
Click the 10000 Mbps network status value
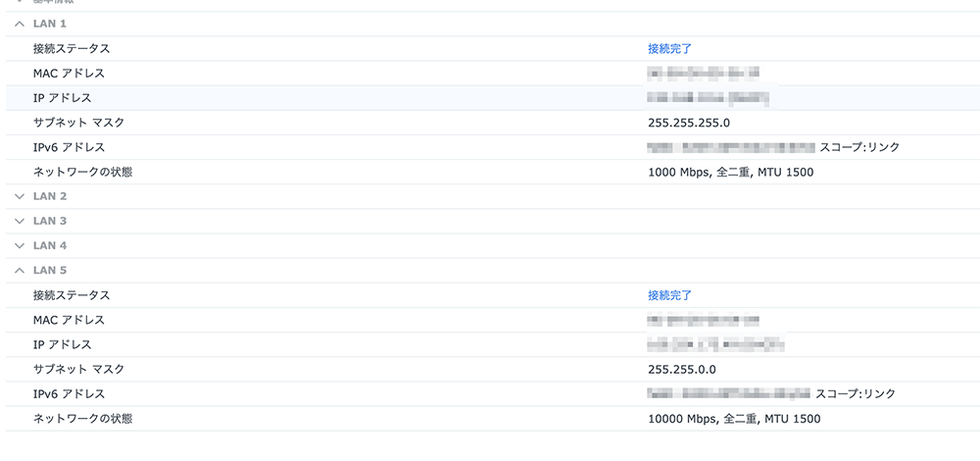click(x=734, y=419)
